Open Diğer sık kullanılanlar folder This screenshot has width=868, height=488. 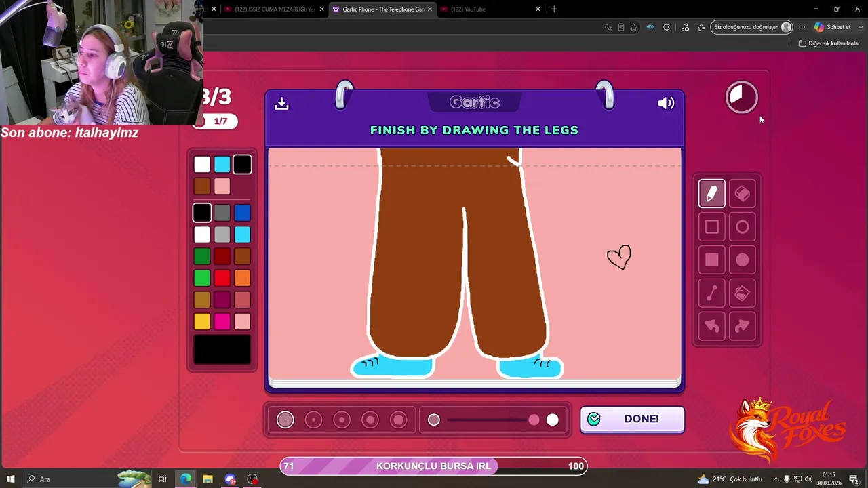click(x=829, y=43)
